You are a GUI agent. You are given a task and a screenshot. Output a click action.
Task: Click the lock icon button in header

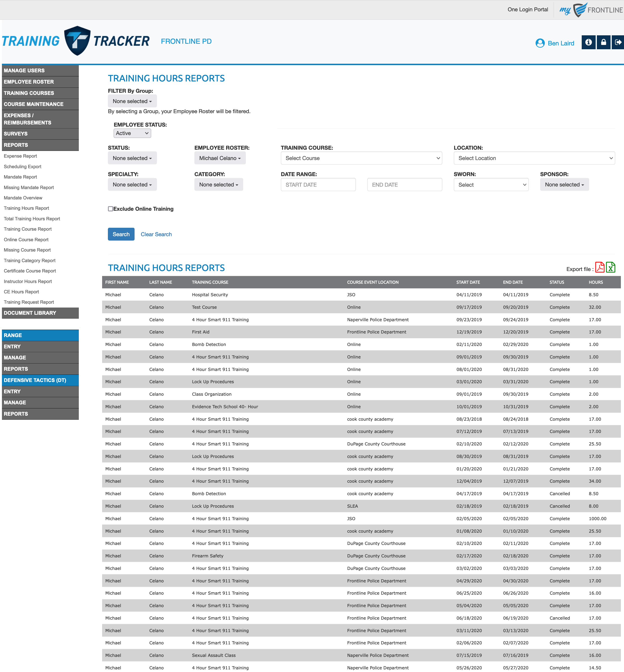coord(603,42)
